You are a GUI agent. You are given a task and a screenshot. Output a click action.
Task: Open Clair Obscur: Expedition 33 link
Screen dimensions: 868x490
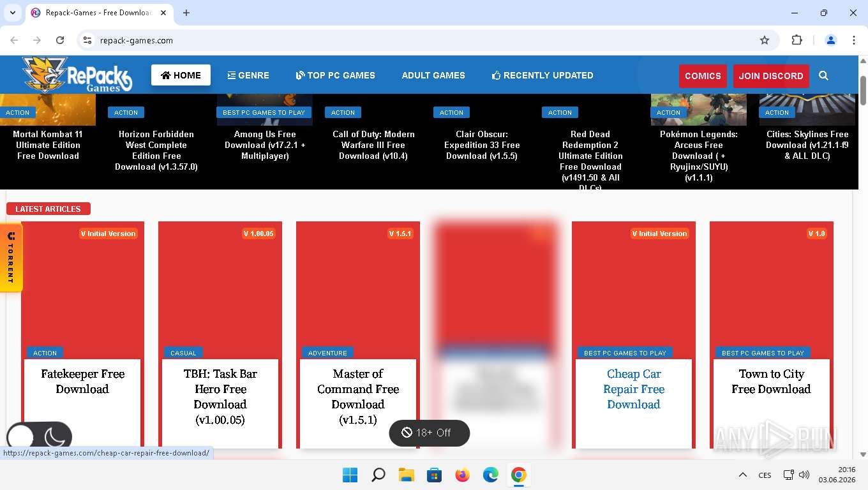click(x=482, y=145)
